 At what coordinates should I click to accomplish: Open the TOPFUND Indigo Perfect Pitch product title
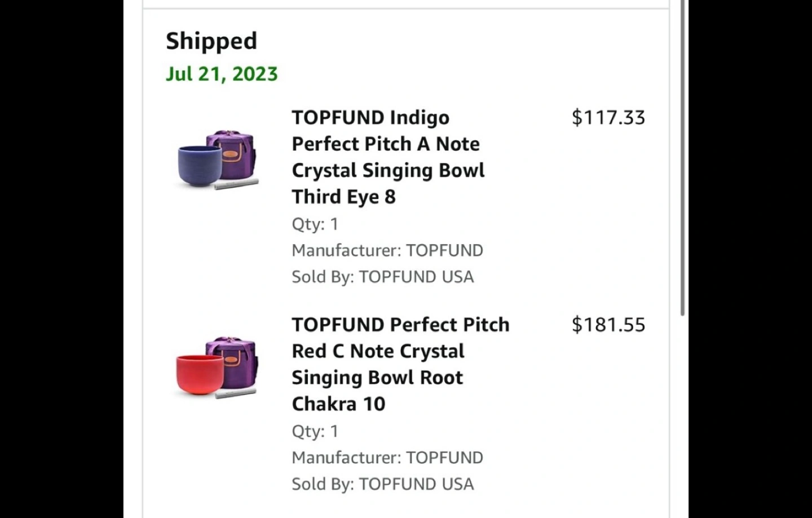388,157
